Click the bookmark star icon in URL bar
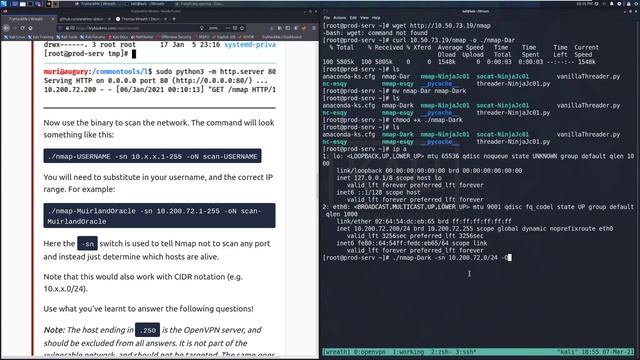The image size is (640, 360). [242, 28]
